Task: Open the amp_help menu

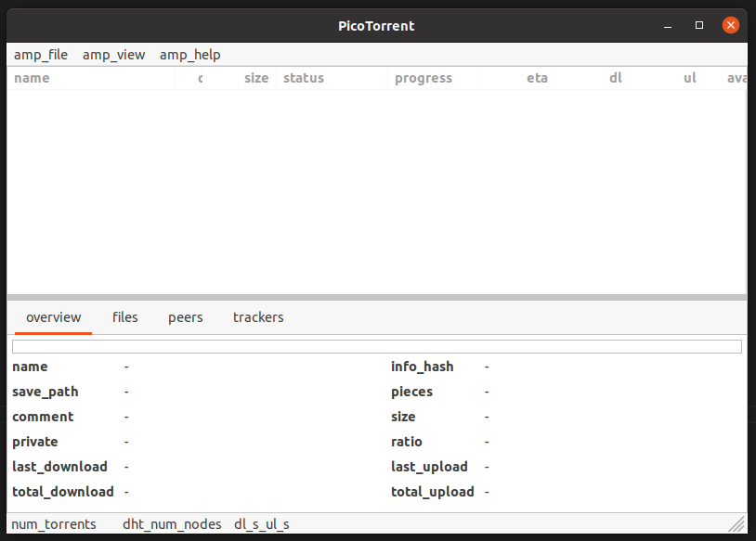Action: pos(190,55)
